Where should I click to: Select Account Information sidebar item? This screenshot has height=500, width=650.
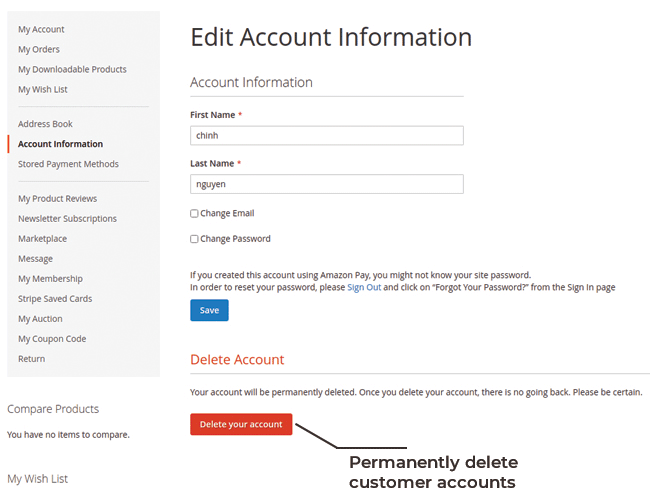(60, 144)
